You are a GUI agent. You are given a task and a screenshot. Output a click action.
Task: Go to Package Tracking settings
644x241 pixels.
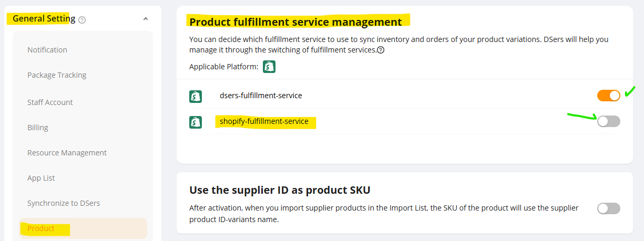point(57,75)
